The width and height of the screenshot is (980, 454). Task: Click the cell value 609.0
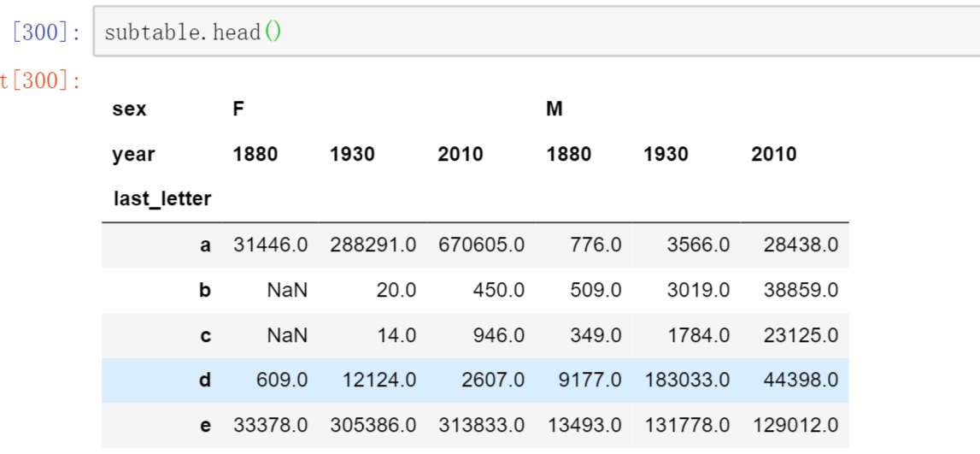click(x=282, y=380)
